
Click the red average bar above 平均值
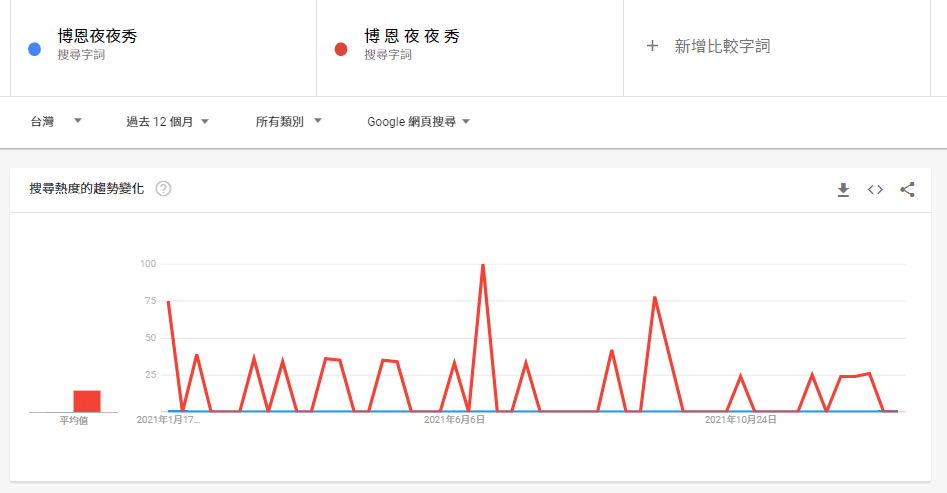pyautogui.click(x=87, y=401)
